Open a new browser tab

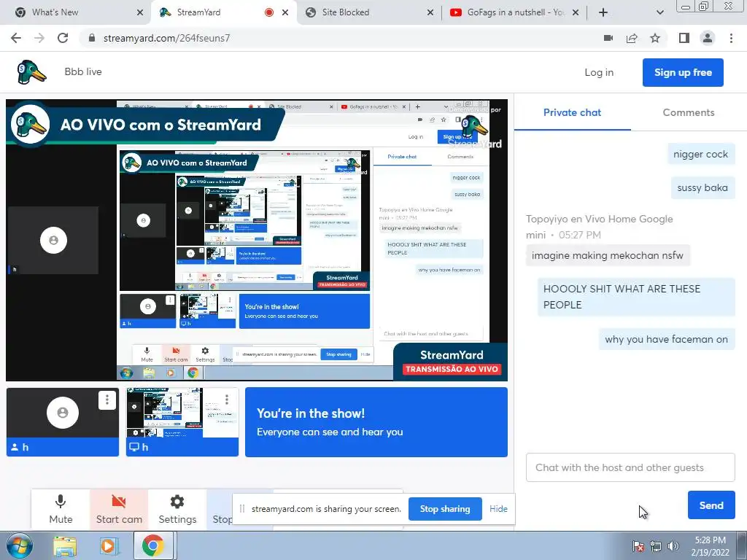(x=603, y=12)
